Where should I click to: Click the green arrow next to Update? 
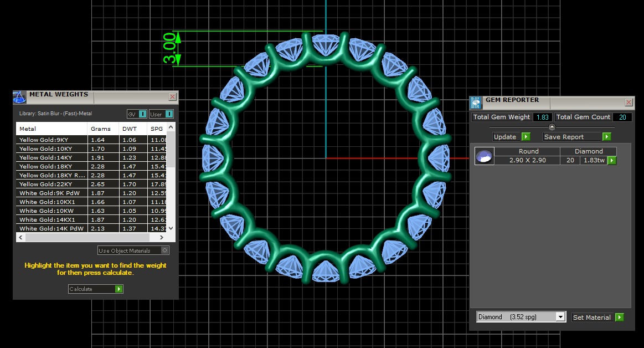tap(525, 137)
